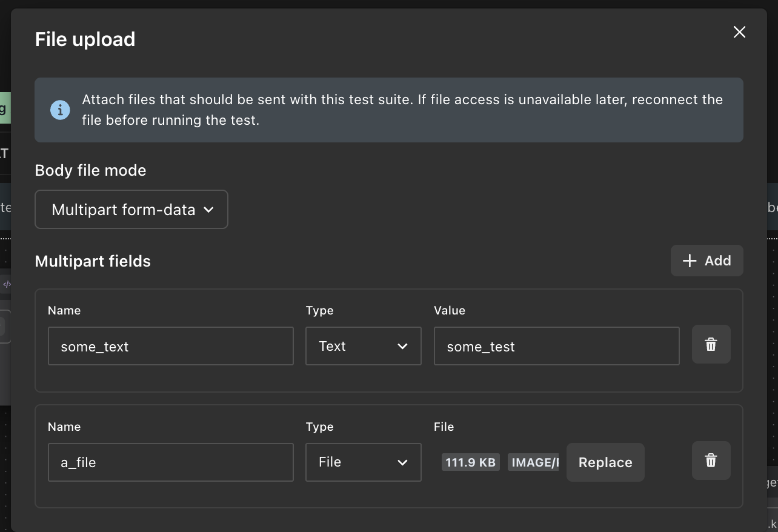Open Type dropdown for some_text row
Image resolution: width=778 pixels, height=532 pixels.
[363, 346]
